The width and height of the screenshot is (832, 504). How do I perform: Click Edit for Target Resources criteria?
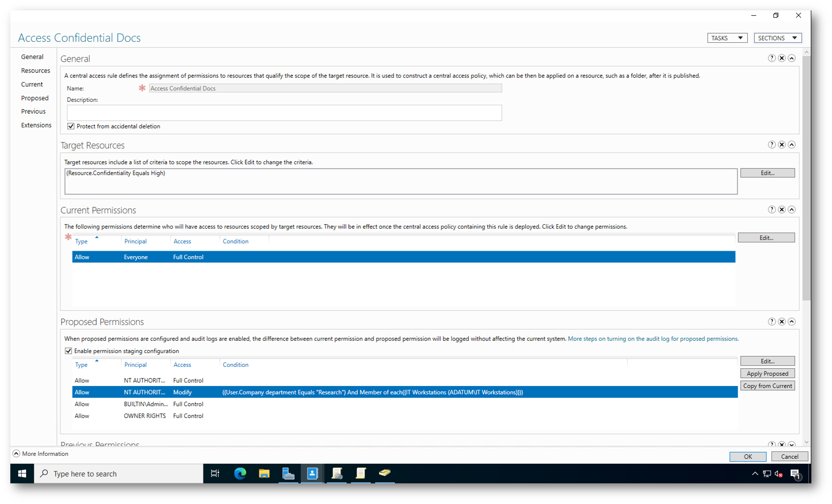[768, 173]
